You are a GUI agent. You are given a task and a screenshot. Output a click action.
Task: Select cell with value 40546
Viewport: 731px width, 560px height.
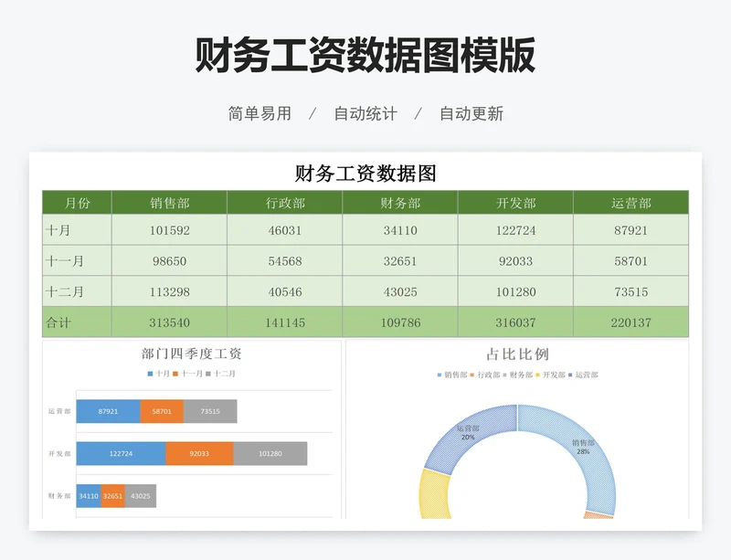(x=285, y=291)
